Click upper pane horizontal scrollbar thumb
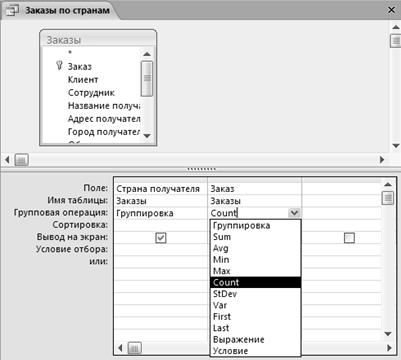The width and height of the screenshot is (401, 360). [x=21, y=160]
